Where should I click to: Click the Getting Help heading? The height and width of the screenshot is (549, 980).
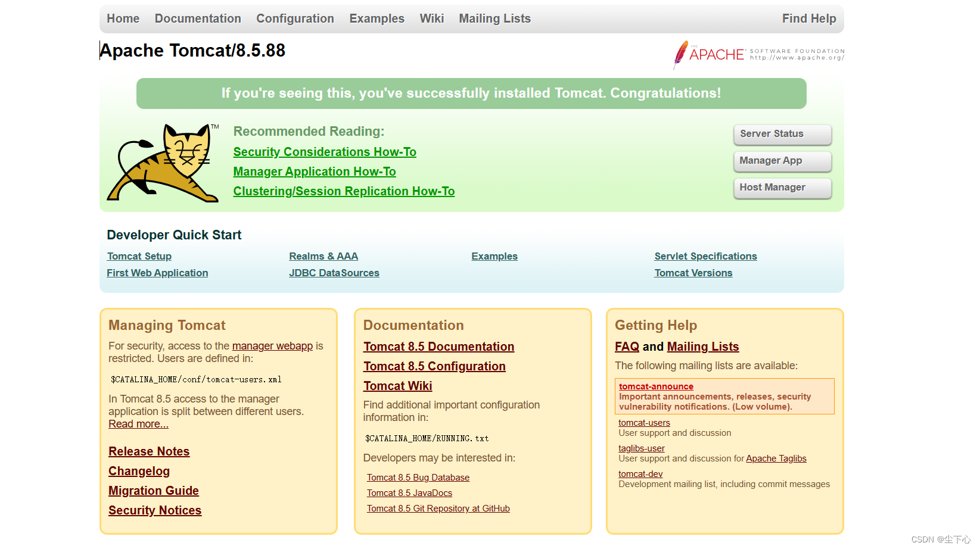pyautogui.click(x=656, y=325)
